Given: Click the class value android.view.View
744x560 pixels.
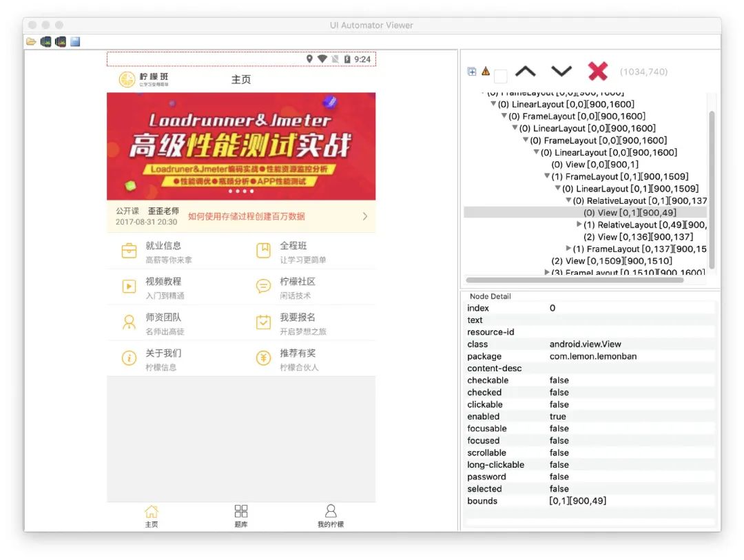Looking at the screenshot, I should 585,344.
